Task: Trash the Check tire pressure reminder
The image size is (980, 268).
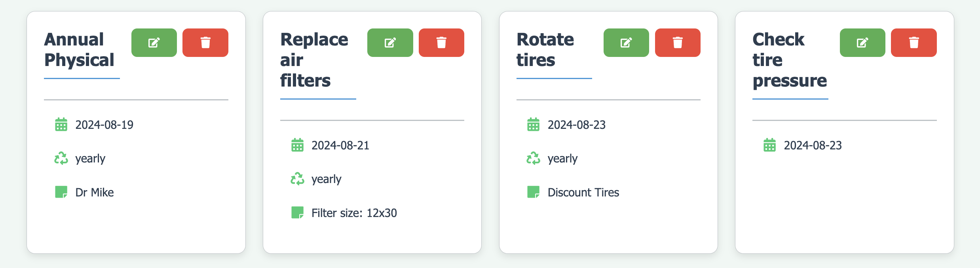Action: (x=914, y=43)
